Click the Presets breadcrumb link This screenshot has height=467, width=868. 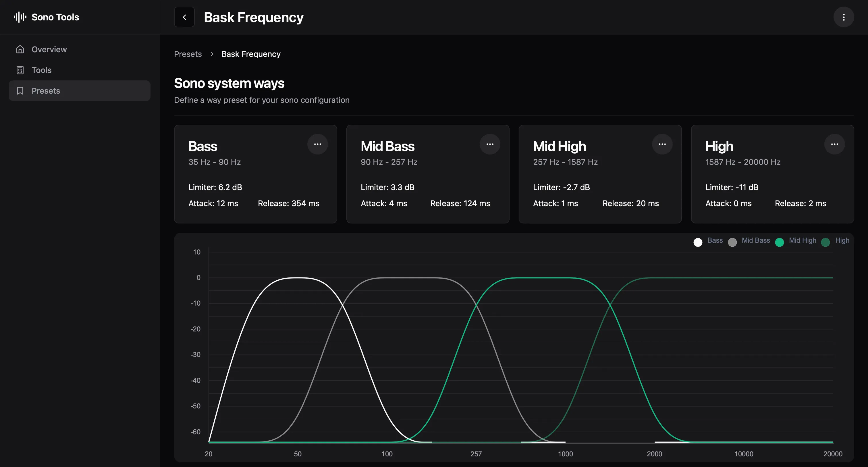[188, 54]
